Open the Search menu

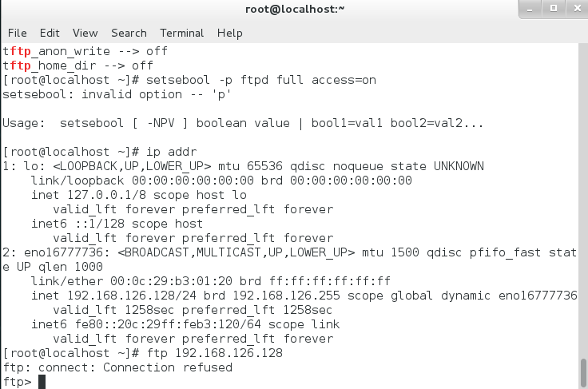(129, 33)
